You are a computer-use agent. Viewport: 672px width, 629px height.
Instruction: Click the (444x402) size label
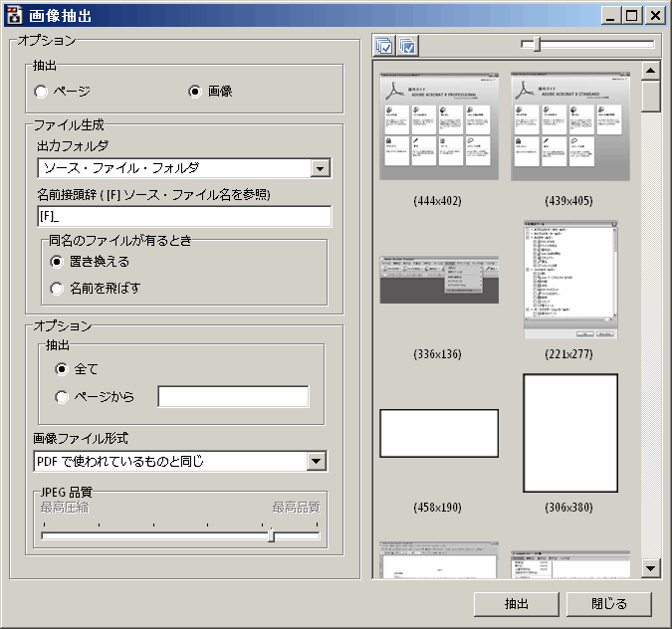point(438,201)
